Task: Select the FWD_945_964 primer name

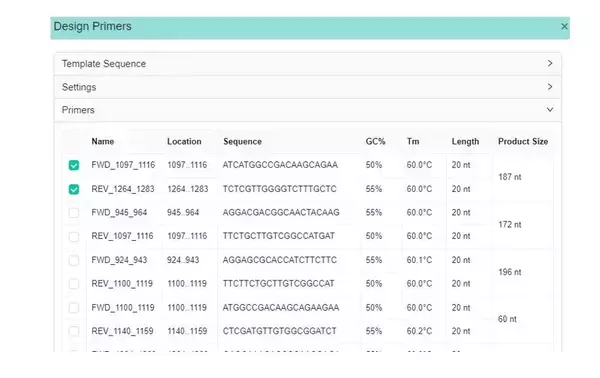Action: pos(119,212)
